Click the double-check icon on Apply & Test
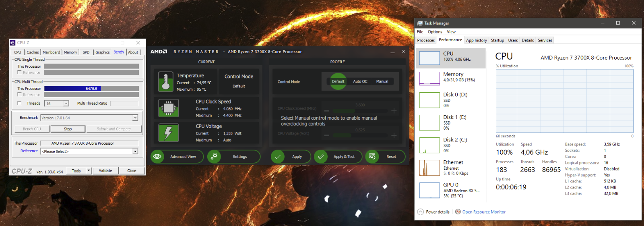The width and height of the screenshot is (644, 226). [x=321, y=157]
